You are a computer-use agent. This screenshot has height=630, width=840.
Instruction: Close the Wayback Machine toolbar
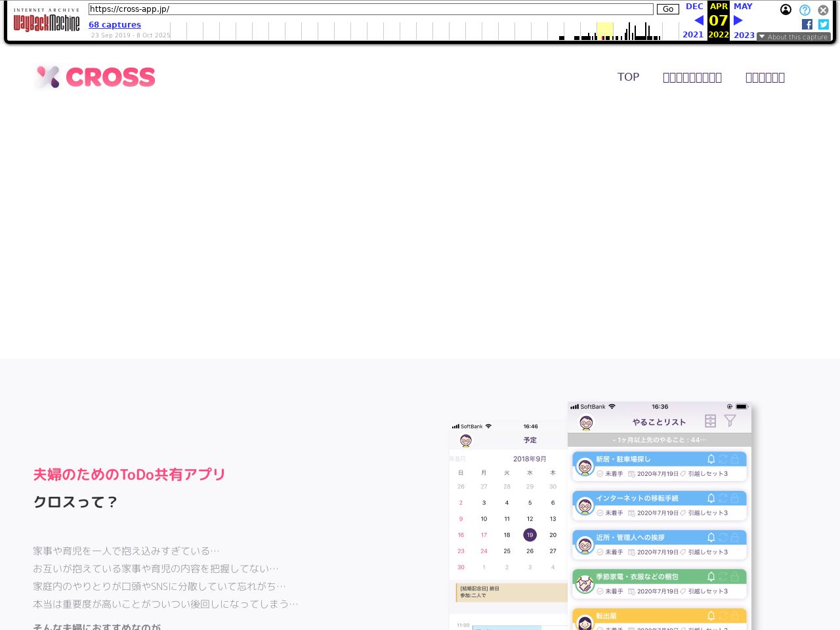pyautogui.click(x=823, y=10)
